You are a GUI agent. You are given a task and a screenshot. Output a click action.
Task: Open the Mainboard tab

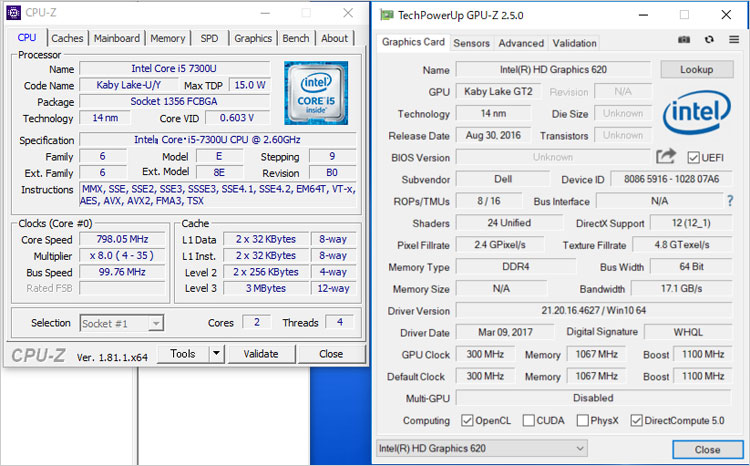117,38
